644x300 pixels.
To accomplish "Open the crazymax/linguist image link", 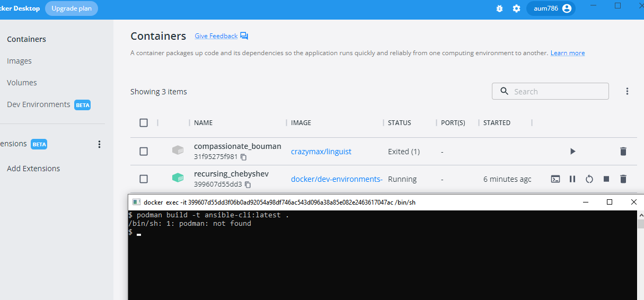I will pyautogui.click(x=321, y=152).
